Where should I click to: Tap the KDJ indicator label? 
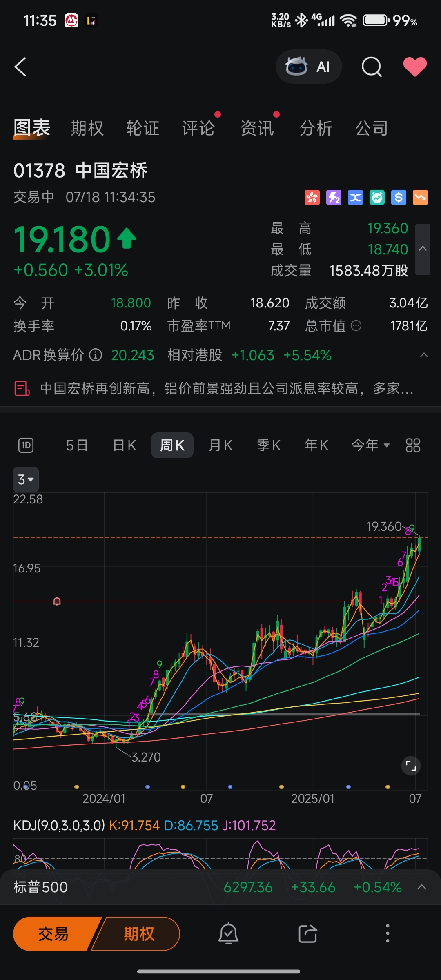(59, 825)
